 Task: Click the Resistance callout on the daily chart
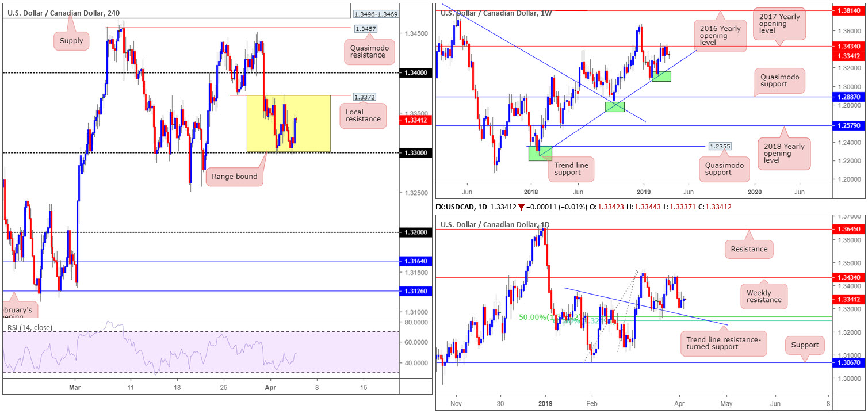(750, 249)
